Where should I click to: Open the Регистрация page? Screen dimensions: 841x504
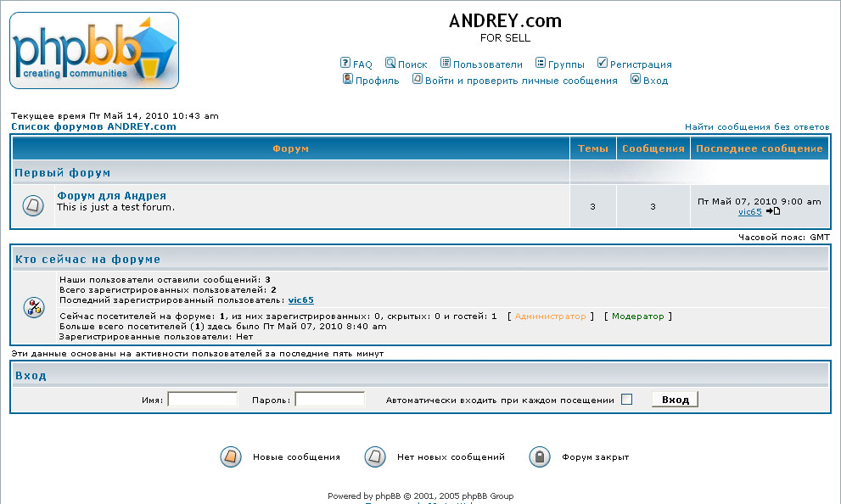click(x=641, y=64)
